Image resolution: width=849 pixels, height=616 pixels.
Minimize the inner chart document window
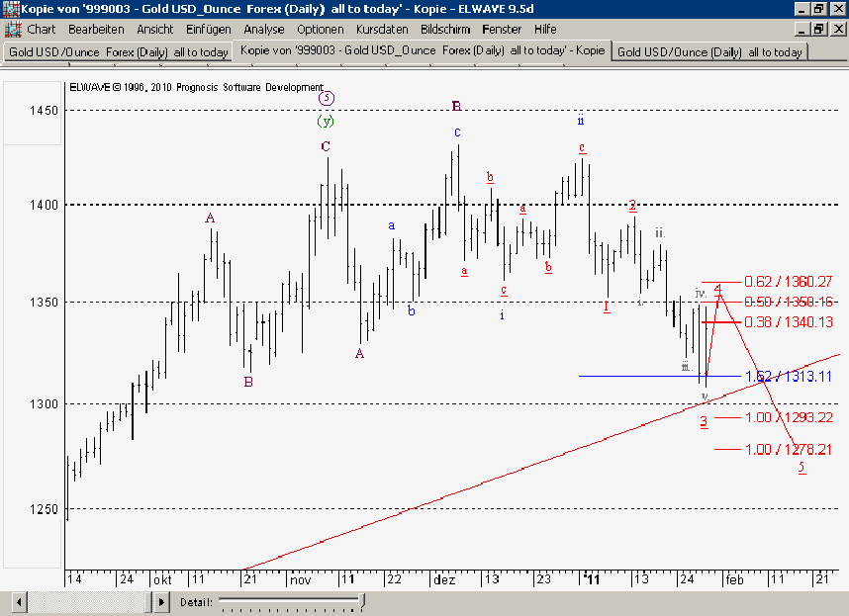[802, 30]
